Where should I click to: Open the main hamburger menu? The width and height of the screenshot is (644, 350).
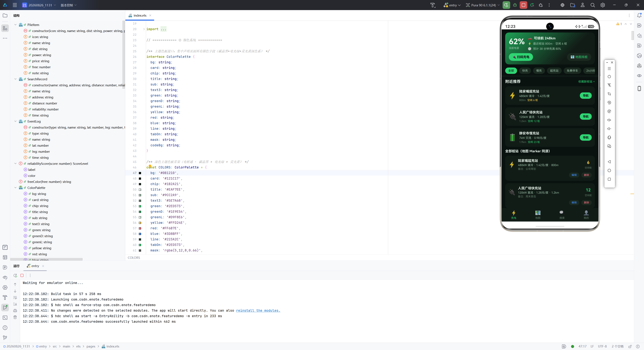tap(15, 5)
